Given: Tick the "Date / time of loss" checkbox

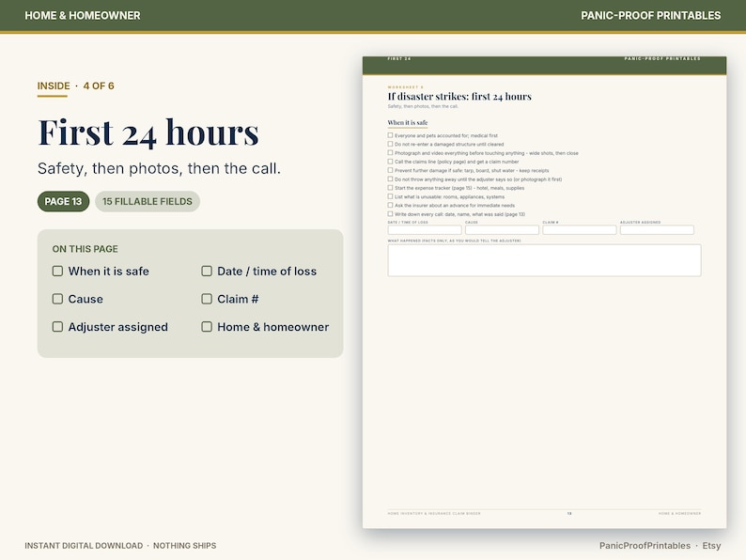Looking at the screenshot, I should [207, 272].
